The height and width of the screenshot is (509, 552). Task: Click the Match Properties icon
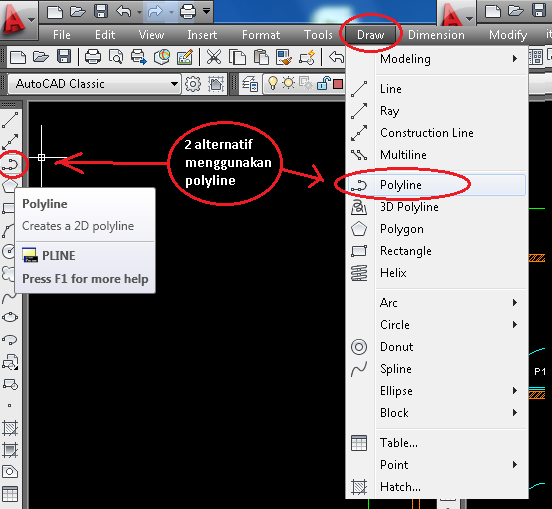point(284,57)
